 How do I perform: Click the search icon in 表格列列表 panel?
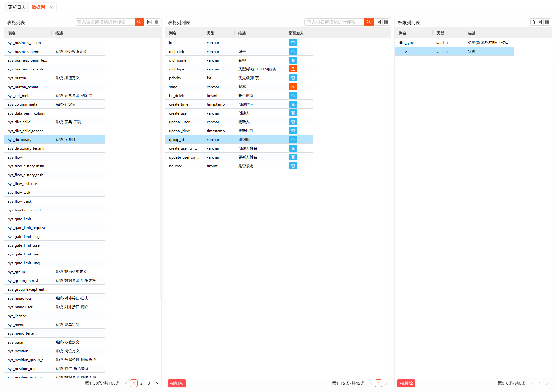[x=369, y=22]
